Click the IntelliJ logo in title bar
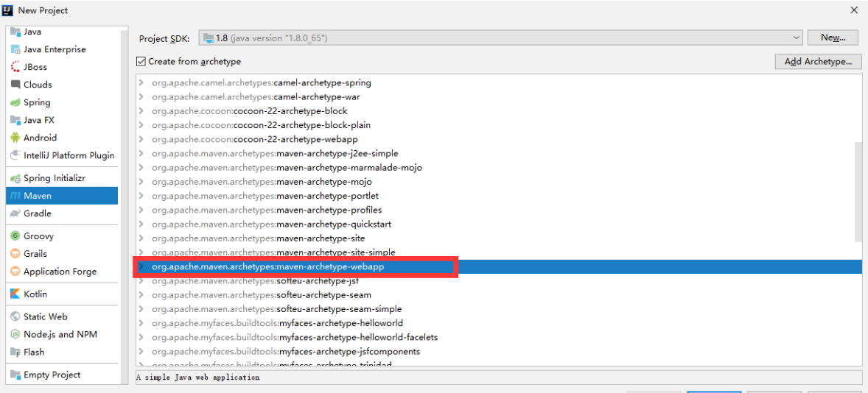This screenshot has height=393, width=868. (x=8, y=10)
